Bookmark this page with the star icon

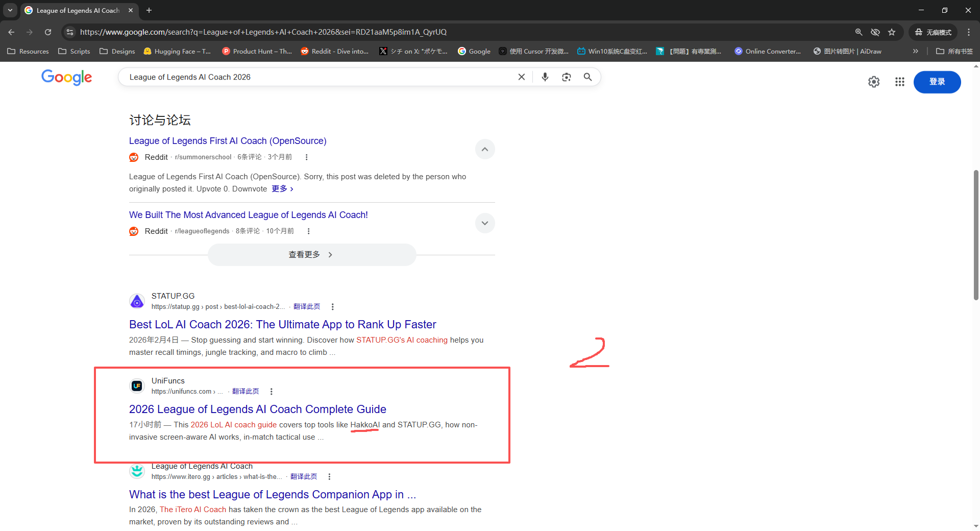(x=892, y=32)
